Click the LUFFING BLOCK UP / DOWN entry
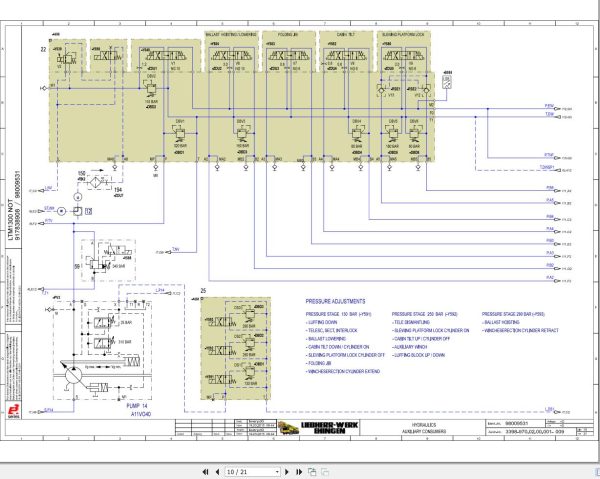The image size is (600, 479). point(419,355)
